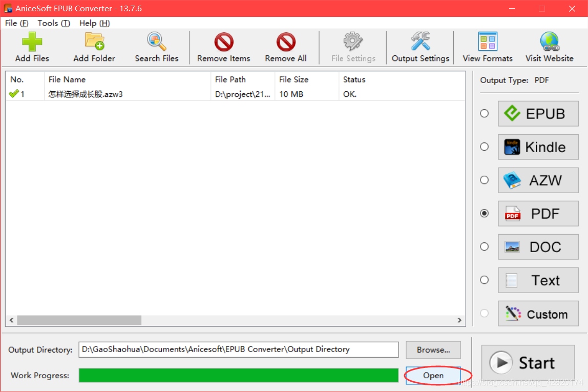This screenshot has height=392, width=588.
Task: Choose the EPUB format button
Action: pos(538,114)
